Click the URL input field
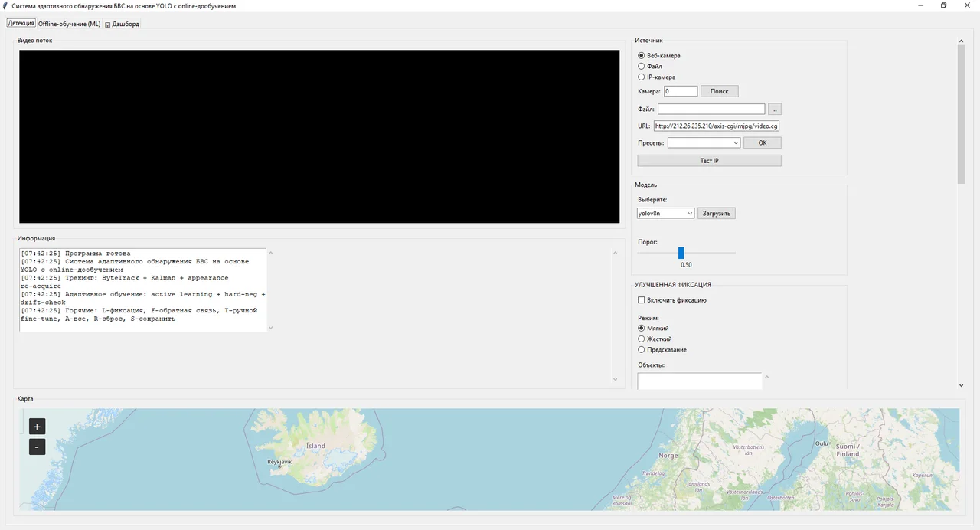 (717, 126)
